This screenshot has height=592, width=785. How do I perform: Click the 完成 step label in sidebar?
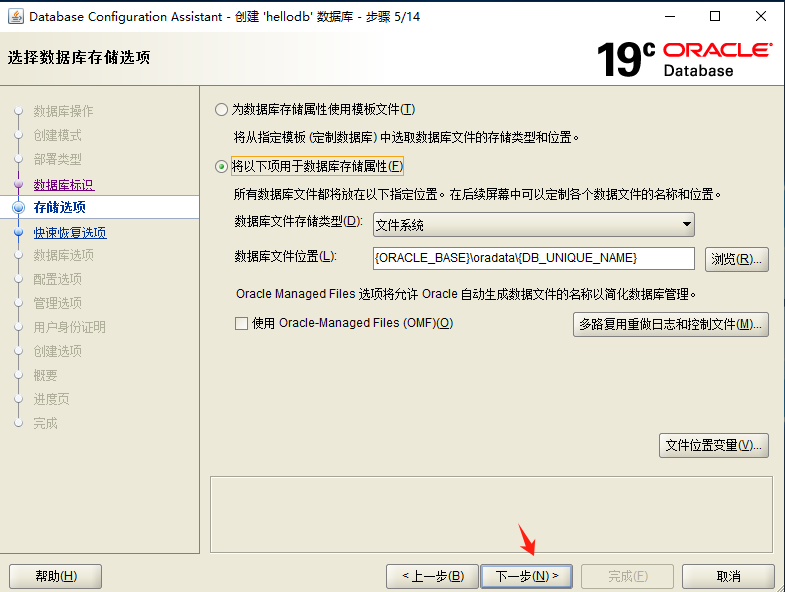point(46,423)
